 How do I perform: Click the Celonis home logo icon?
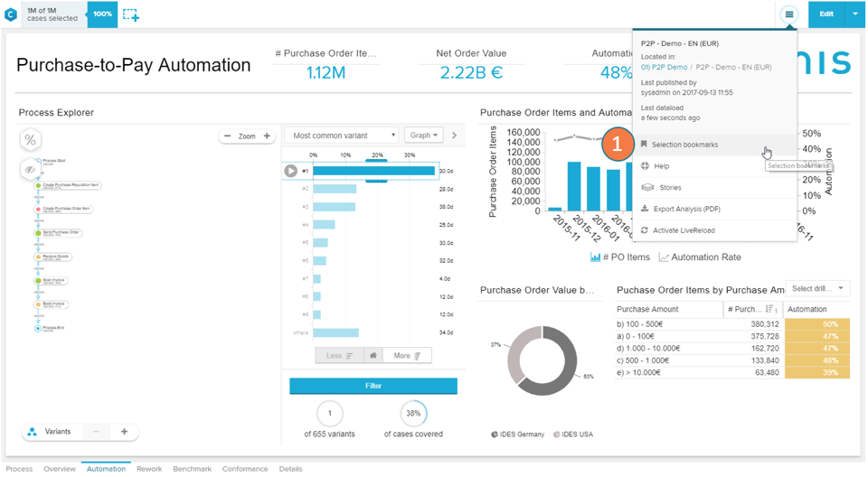pos(11,14)
